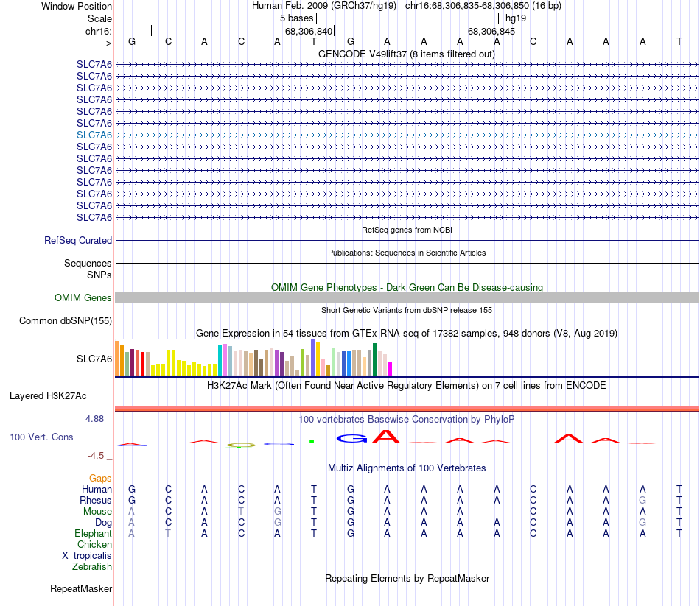
Task: Click the Multiz Alignments of 100 Vertebrates title
Action: tap(407, 468)
